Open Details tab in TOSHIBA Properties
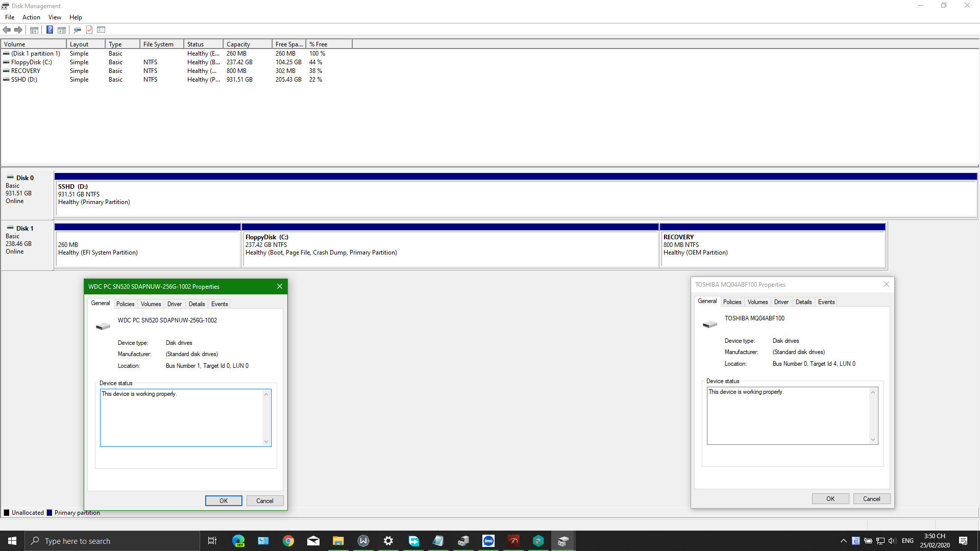The width and height of the screenshot is (980, 551). [803, 302]
